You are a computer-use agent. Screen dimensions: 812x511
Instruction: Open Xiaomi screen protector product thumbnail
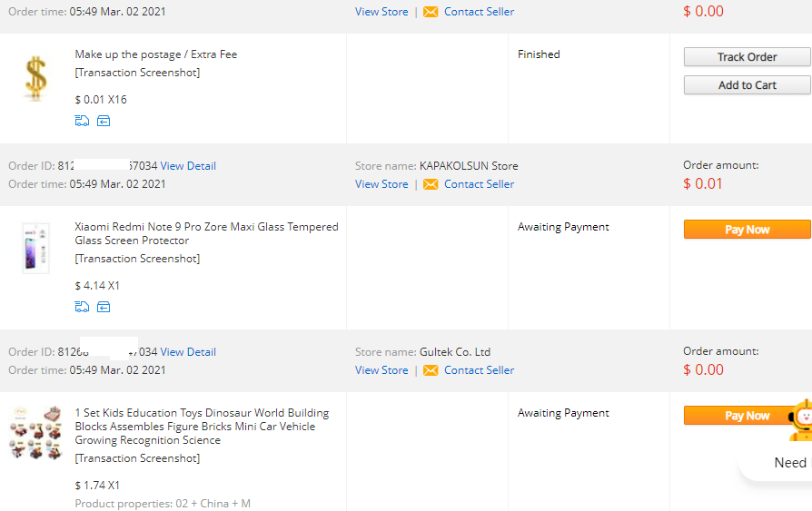(35, 248)
